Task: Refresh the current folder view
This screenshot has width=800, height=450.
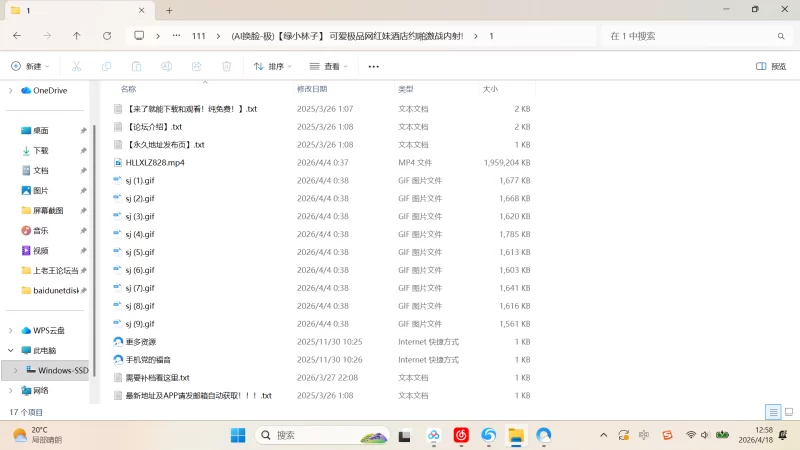Action: [x=107, y=36]
